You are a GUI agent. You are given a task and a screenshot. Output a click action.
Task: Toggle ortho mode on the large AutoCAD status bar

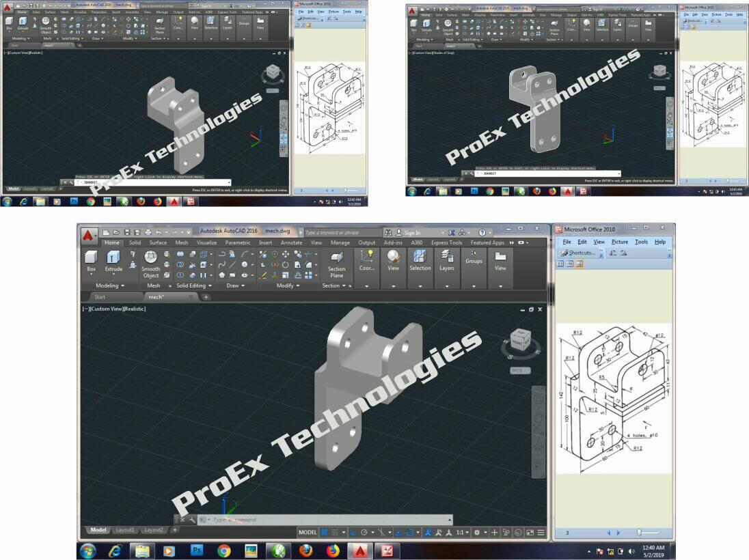pyautogui.click(x=353, y=532)
